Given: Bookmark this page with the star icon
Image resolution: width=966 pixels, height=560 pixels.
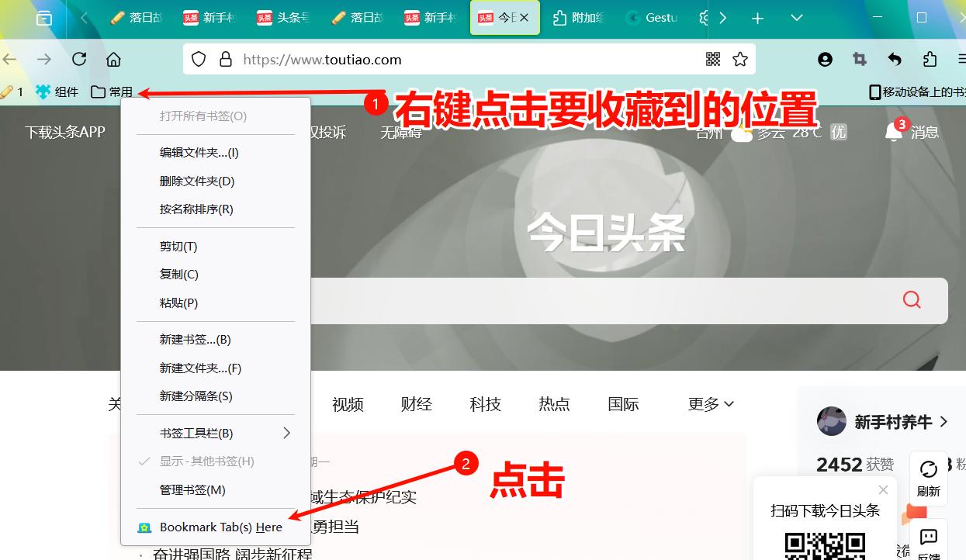Looking at the screenshot, I should tap(740, 60).
